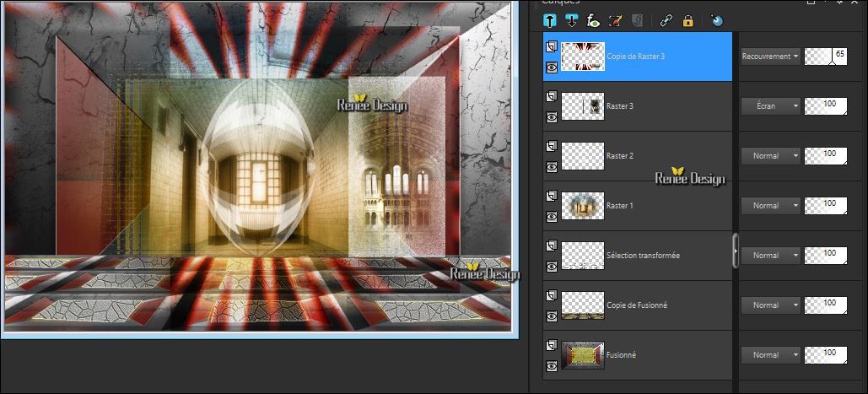Click opacity slider of Fusionné layer
The width and height of the screenshot is (868, 394).
tap(825, 354)
